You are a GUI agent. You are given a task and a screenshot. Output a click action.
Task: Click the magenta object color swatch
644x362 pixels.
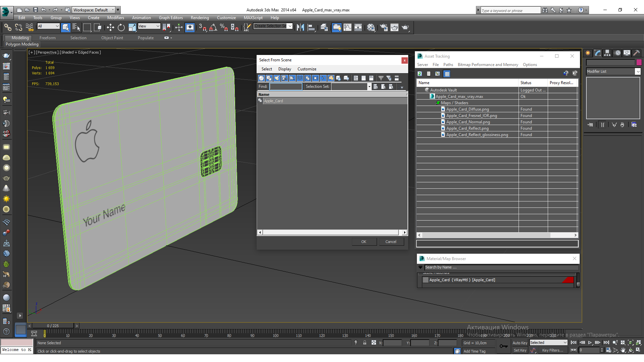point(639,62)
